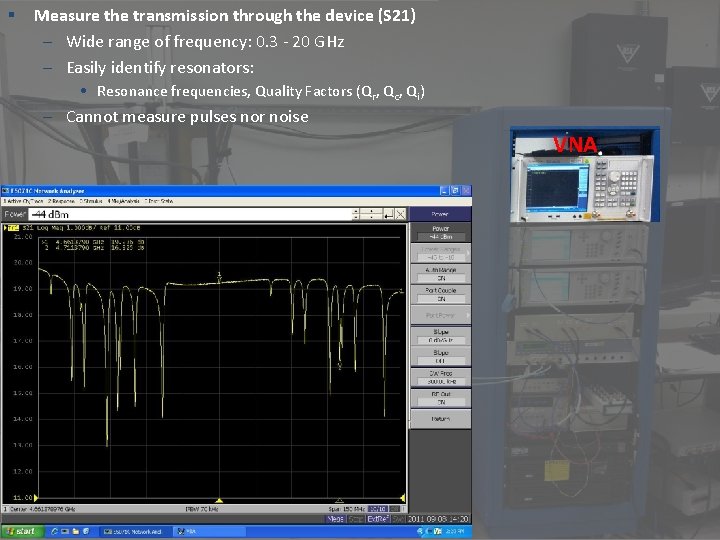Click the VNA instrument photo in the rack
This screenshot has height=540, width=720.
click(x=583, y=188)
